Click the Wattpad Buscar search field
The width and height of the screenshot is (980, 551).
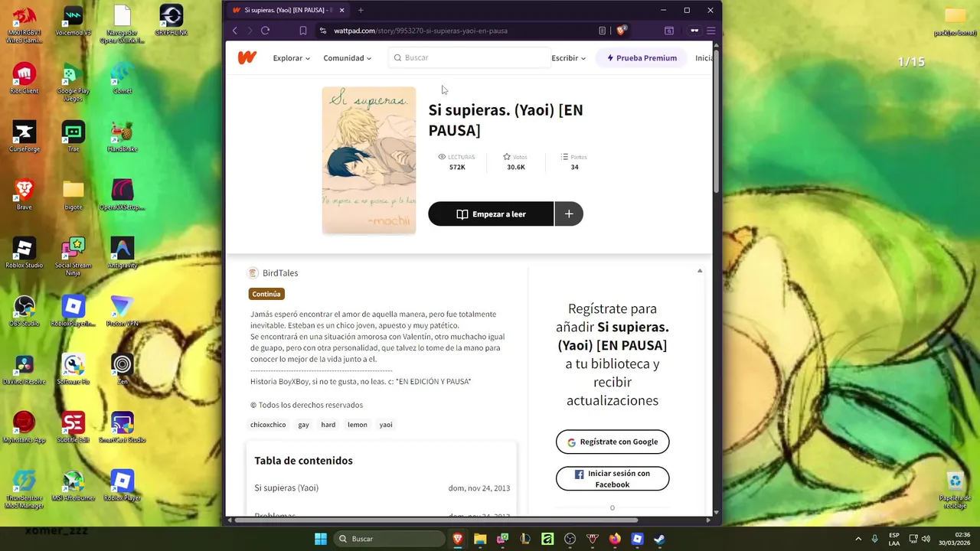point(469,58)
